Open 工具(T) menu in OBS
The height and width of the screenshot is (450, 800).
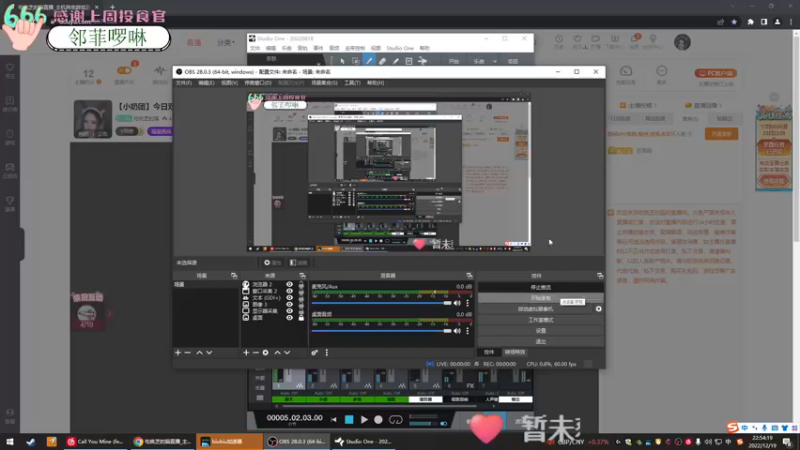click(x=352, y=83)
